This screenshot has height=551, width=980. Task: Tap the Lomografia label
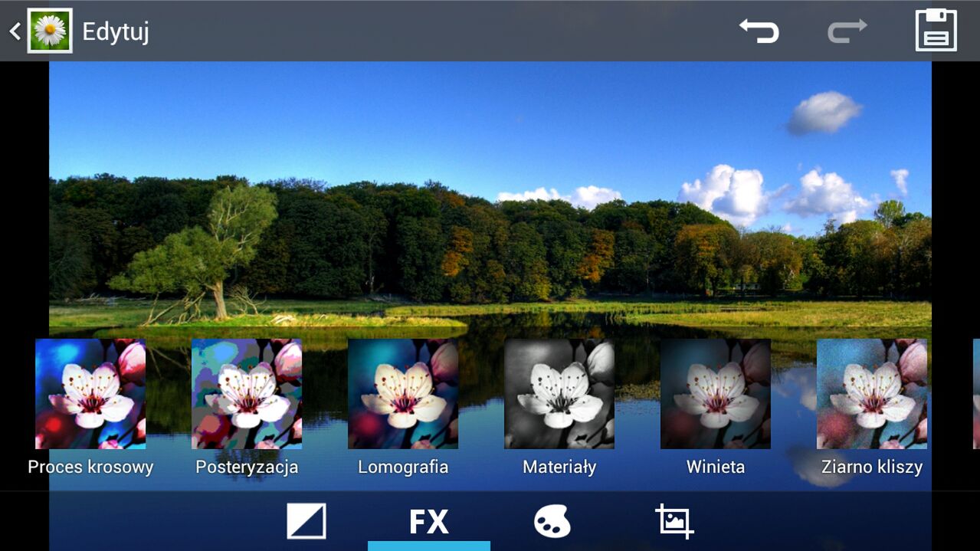click(403, 467)
